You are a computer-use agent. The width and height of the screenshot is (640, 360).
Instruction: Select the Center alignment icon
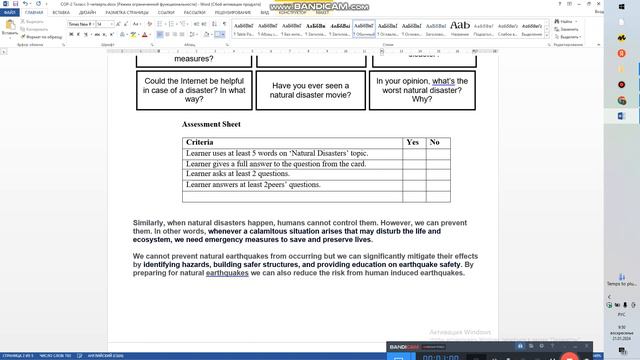167,35
